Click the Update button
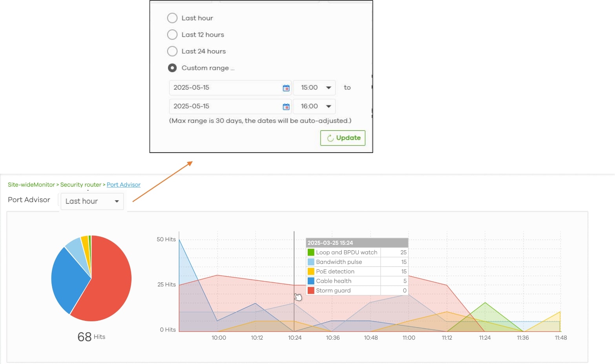Viewport: 615px width, 364px height. [x=343, y=138]
